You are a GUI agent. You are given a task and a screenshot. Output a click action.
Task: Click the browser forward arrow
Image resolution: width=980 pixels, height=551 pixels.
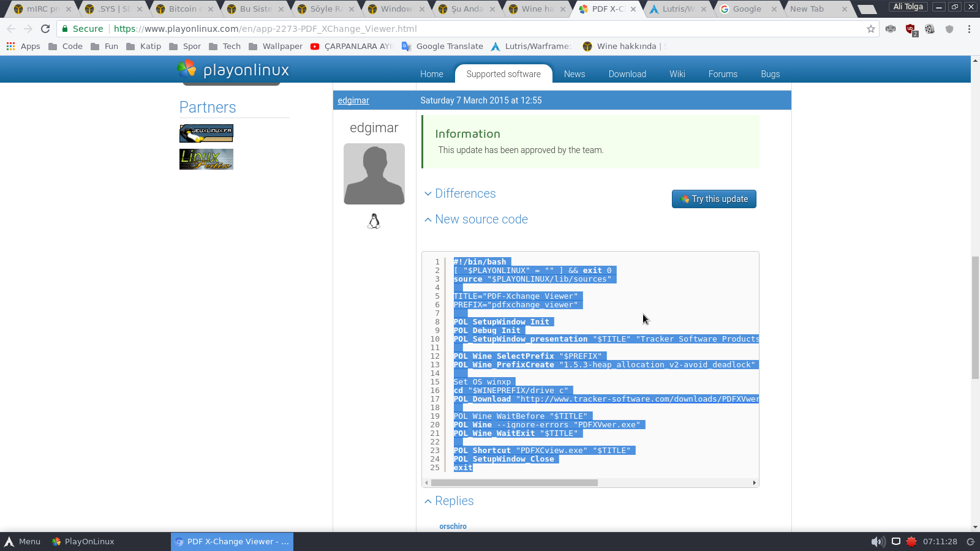28,29
